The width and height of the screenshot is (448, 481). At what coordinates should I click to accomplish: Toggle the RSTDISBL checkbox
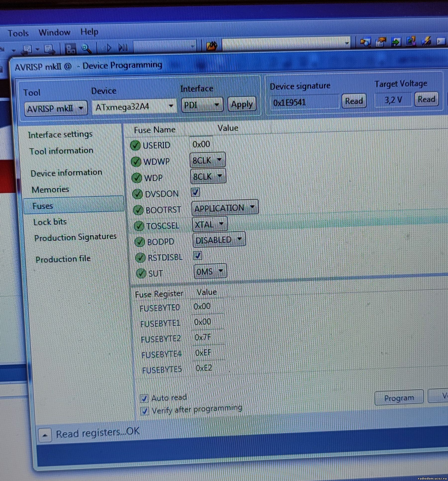click(198, 255)
